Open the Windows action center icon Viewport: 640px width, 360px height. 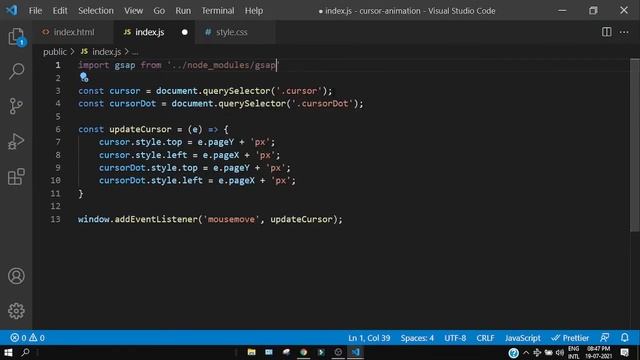pyautogui.click(x=624, y=352)
